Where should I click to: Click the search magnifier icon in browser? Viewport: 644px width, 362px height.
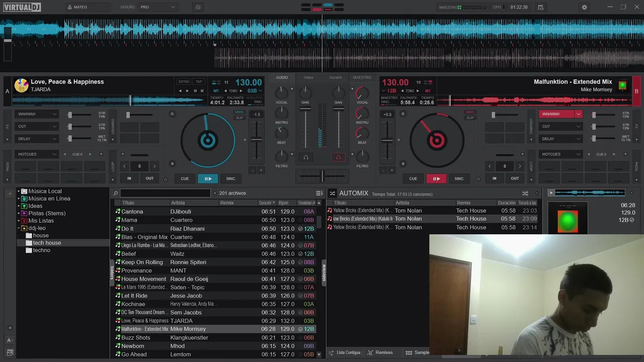[x=116, y=193]
